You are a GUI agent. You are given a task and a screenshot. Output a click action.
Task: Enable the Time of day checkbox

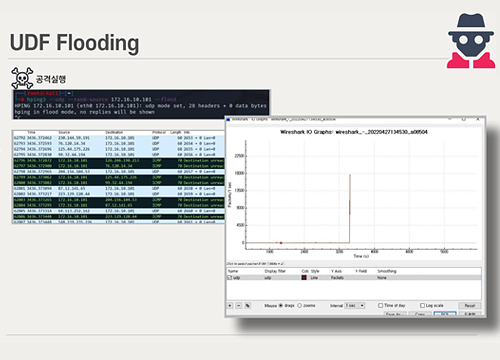(380, 305)
